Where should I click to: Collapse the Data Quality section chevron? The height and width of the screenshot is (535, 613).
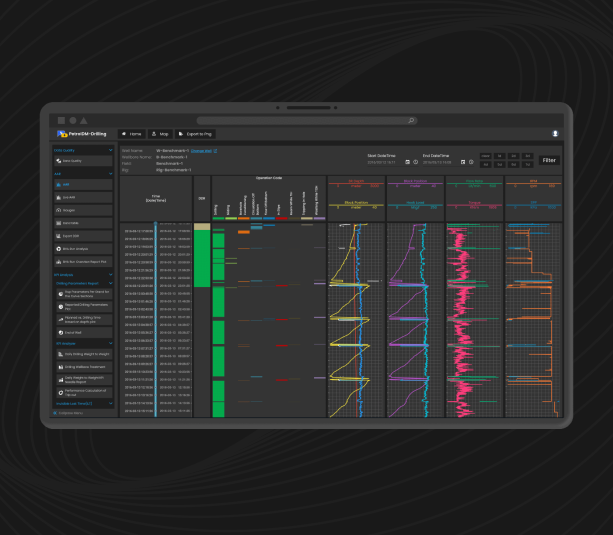[111, 150]
